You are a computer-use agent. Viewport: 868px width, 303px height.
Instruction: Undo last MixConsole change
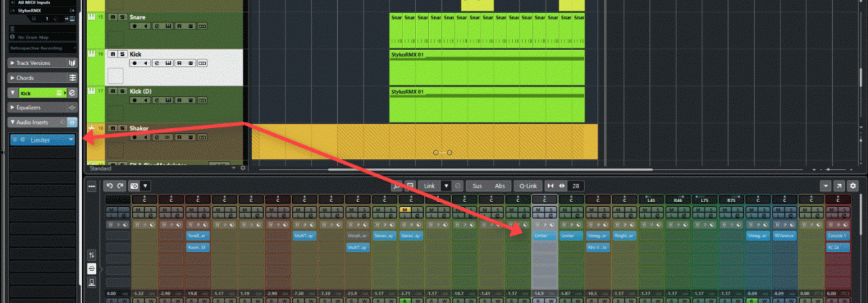[x=110, y=186]
